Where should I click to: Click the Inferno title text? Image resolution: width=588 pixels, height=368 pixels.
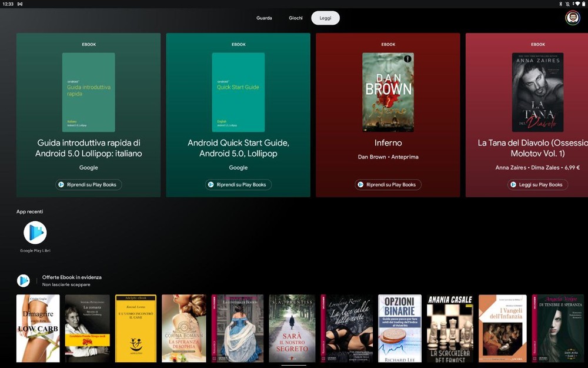coord(387,142)
